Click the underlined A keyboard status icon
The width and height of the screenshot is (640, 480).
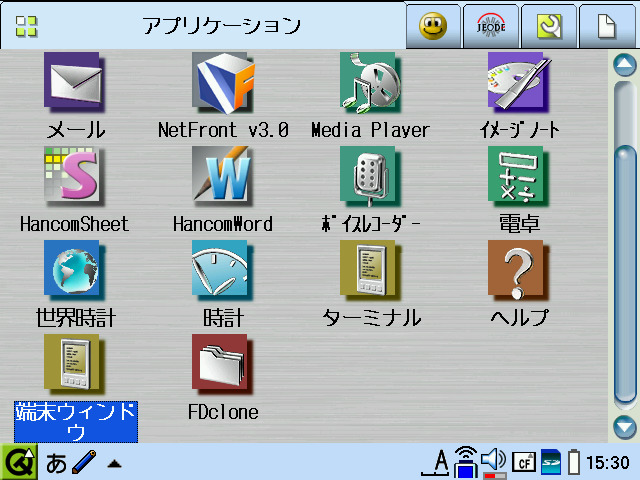tap(436, 463)
